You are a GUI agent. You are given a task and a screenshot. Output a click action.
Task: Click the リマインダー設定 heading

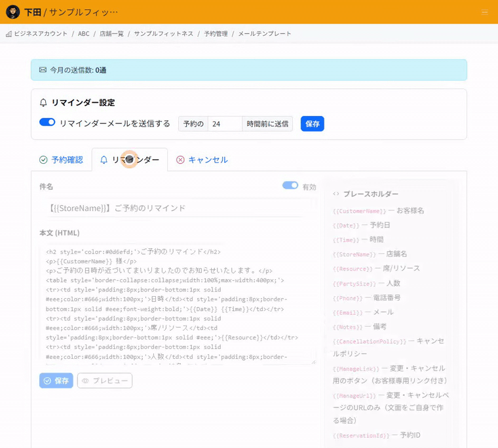83,103
